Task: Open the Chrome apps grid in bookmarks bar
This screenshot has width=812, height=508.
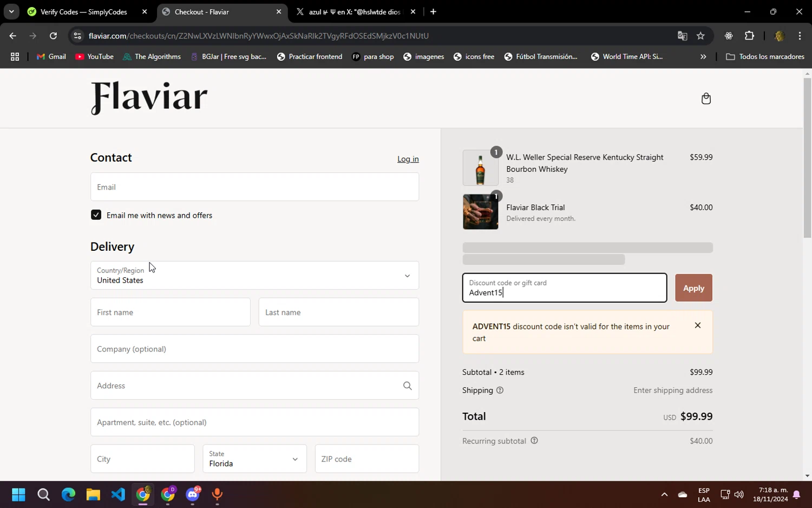Action: (15, 56)
